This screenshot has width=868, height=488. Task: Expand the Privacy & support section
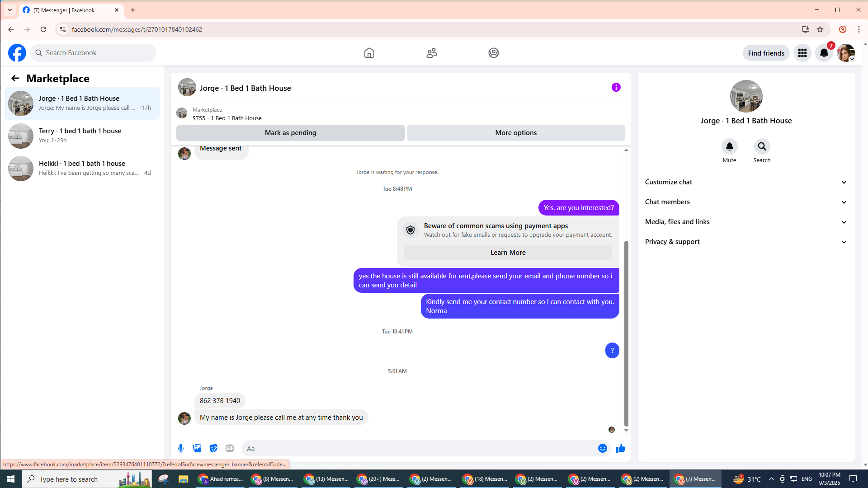746,242
